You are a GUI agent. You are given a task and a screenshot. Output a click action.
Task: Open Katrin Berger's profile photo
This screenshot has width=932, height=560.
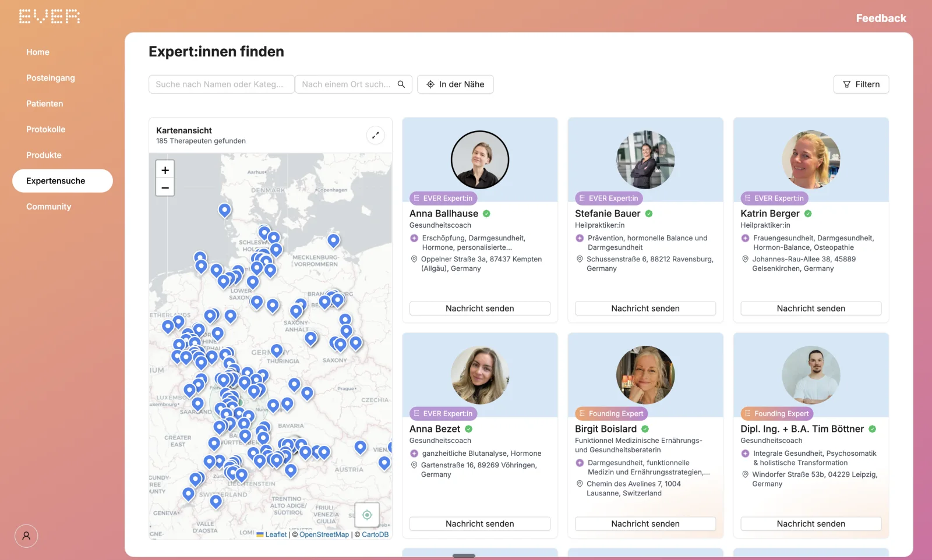[x=811, y=160]
